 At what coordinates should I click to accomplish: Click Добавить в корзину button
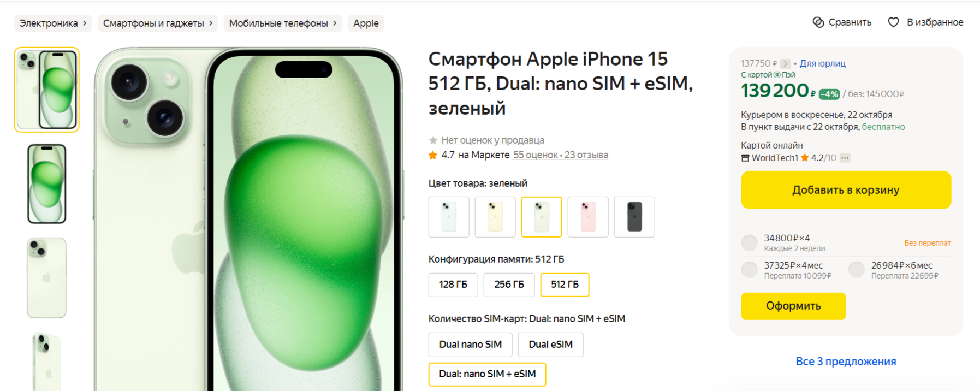846,190
